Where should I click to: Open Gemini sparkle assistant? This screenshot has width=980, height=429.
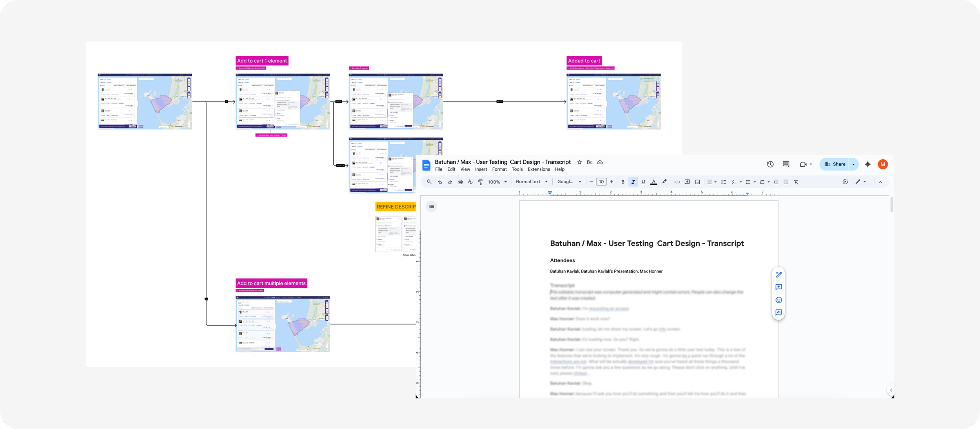pyautogui.click(x=867, y=164)
